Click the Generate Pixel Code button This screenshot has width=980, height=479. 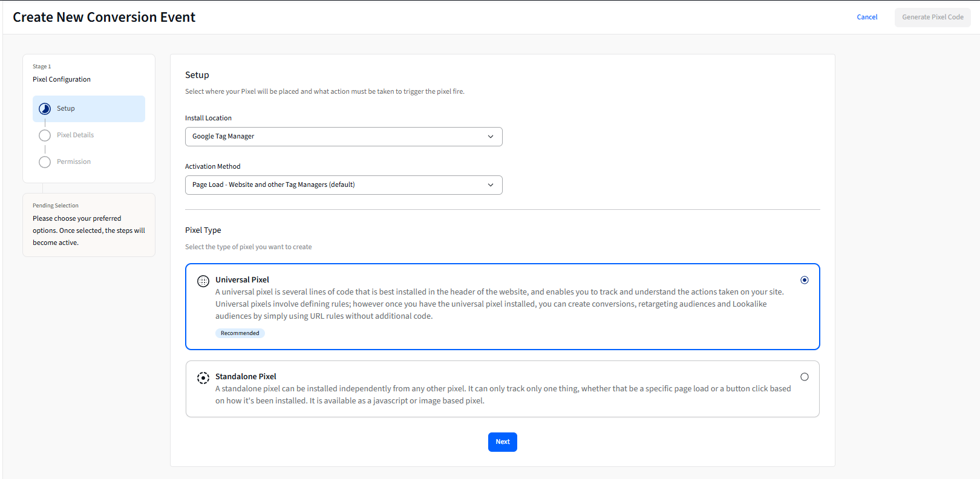click(933, 17)
